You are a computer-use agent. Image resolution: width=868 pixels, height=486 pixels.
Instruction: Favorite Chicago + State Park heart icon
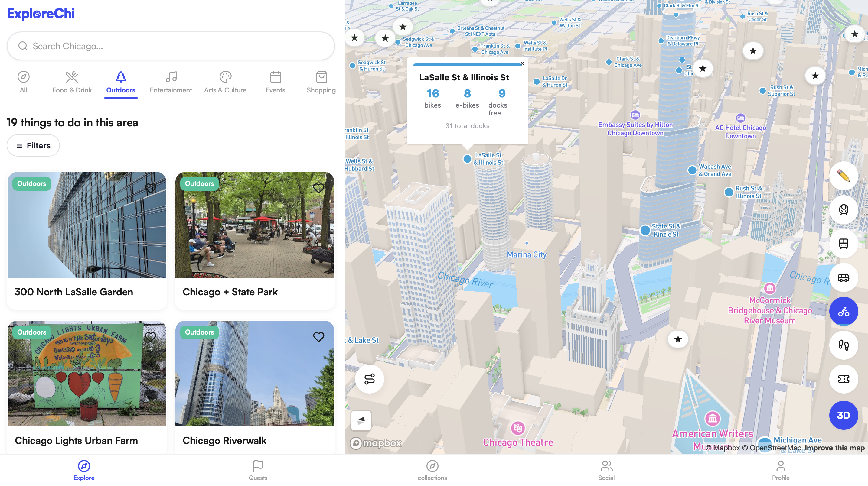pos(318,188)
